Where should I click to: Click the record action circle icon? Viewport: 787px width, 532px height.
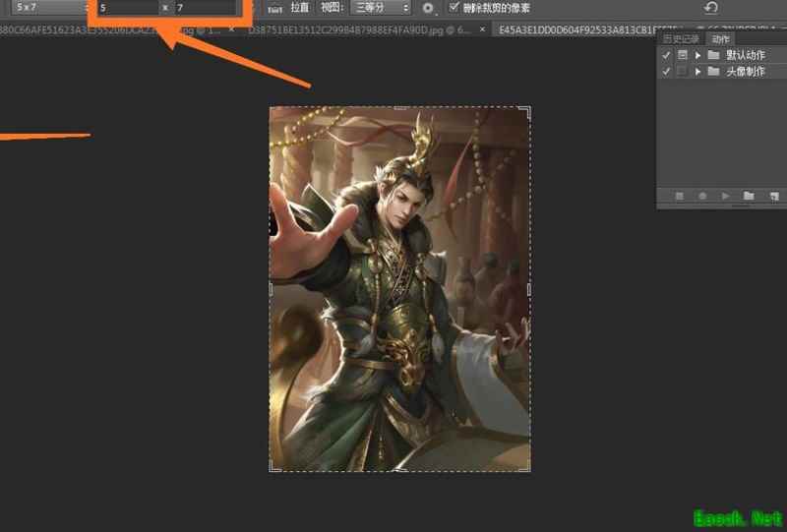702,197
